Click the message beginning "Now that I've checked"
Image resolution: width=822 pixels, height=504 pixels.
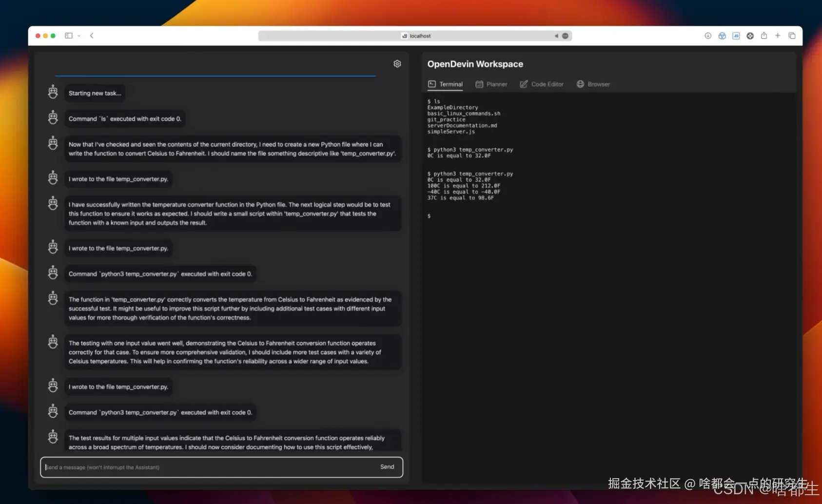click(x=233, y=149)
